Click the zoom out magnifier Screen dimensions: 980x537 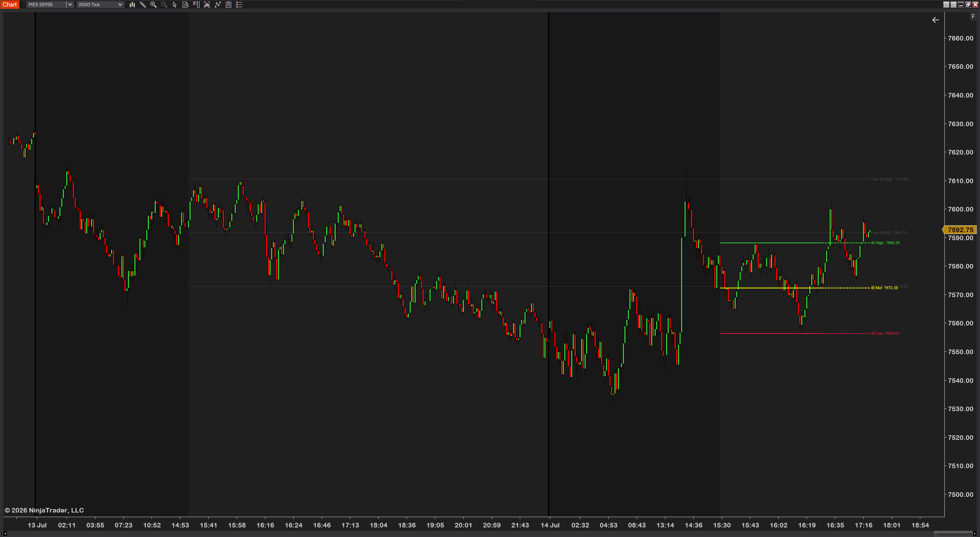click(x=164, y=5)
